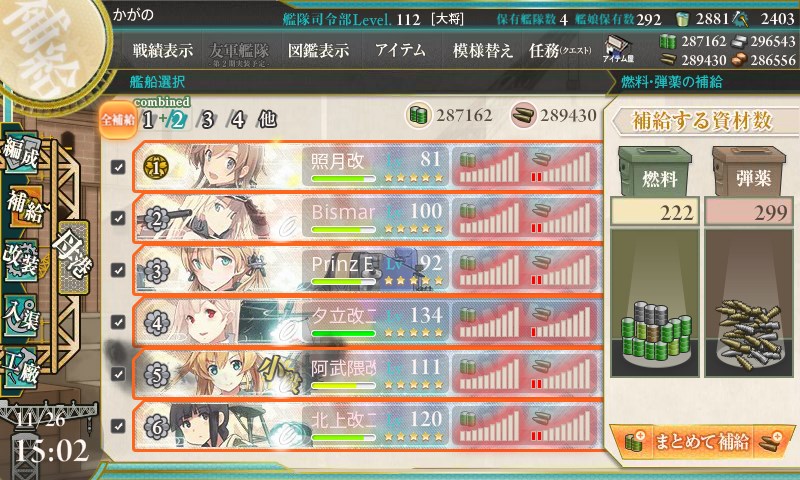Click the 弾薬 ammo crate icon

[x=749, y=172]
